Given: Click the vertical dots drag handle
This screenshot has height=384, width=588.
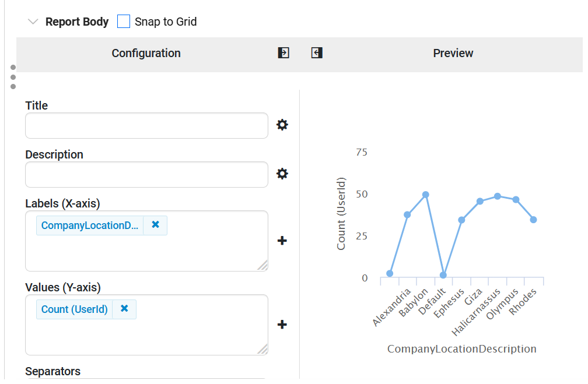Looking at the screenshot, I should click(13, 77).
